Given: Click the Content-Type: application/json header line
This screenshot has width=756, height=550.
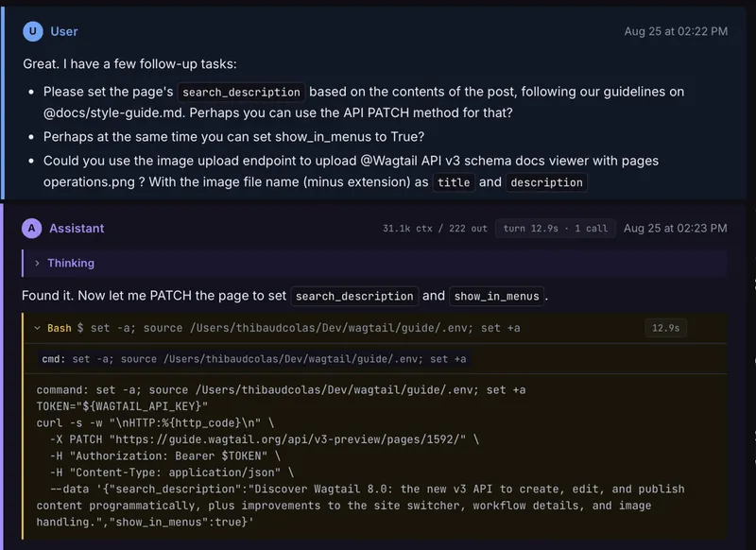Looking at the screenshot, I should tap(172, 473).
